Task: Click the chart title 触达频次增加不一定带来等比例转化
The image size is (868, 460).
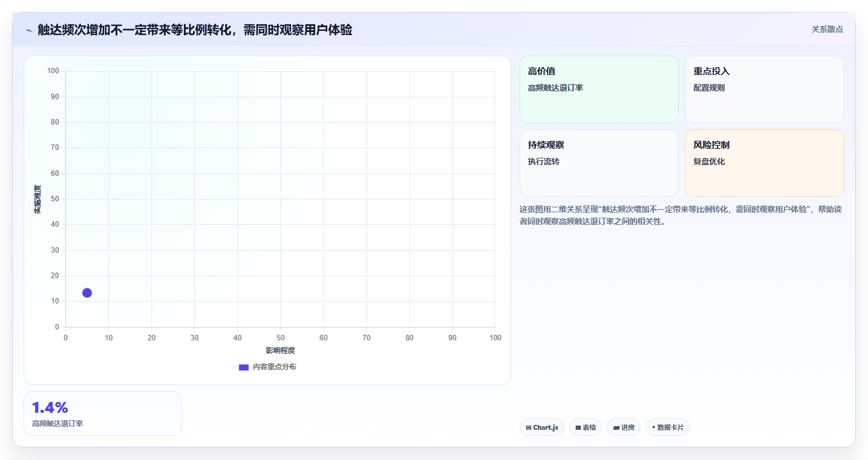Action: click(195, 30)
